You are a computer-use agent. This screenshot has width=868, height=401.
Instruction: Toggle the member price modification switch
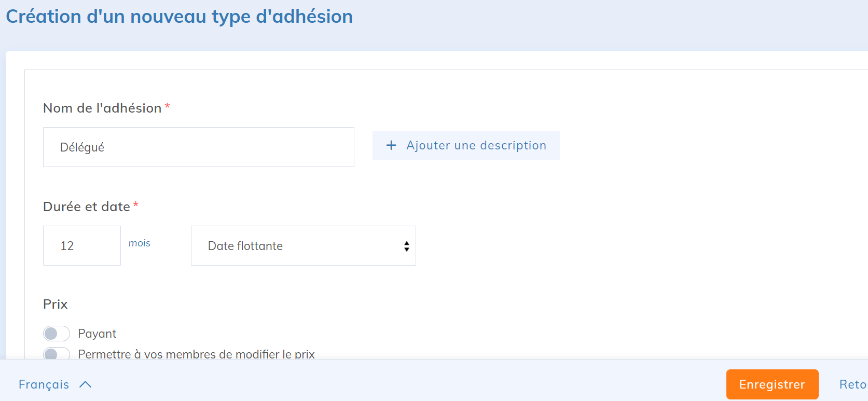click(57, 353)
